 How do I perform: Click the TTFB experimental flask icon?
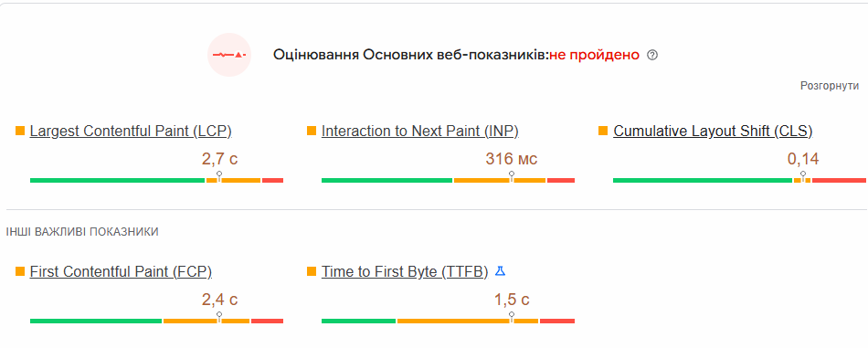pyautogui.click(x=500, y=271)
